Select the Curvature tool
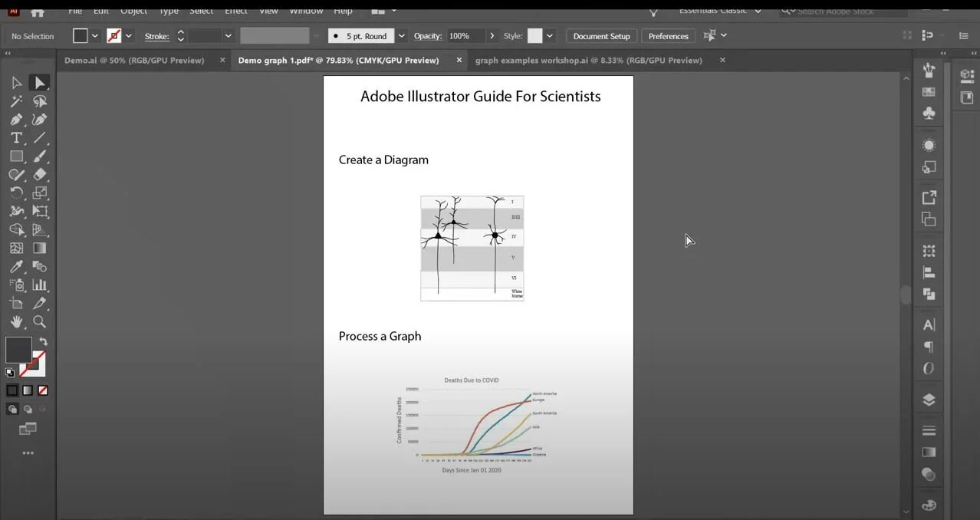The height and width of the screenshot is (520, 980). coord(40,120)
